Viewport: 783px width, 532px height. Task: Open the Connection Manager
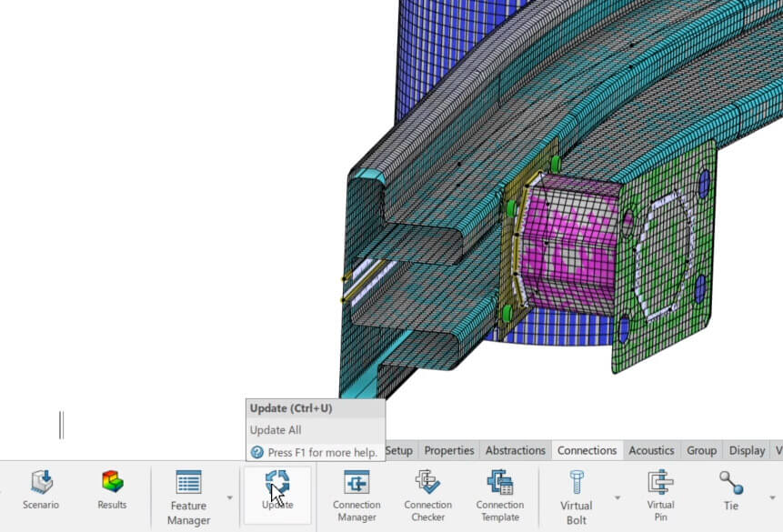[356, 496]
